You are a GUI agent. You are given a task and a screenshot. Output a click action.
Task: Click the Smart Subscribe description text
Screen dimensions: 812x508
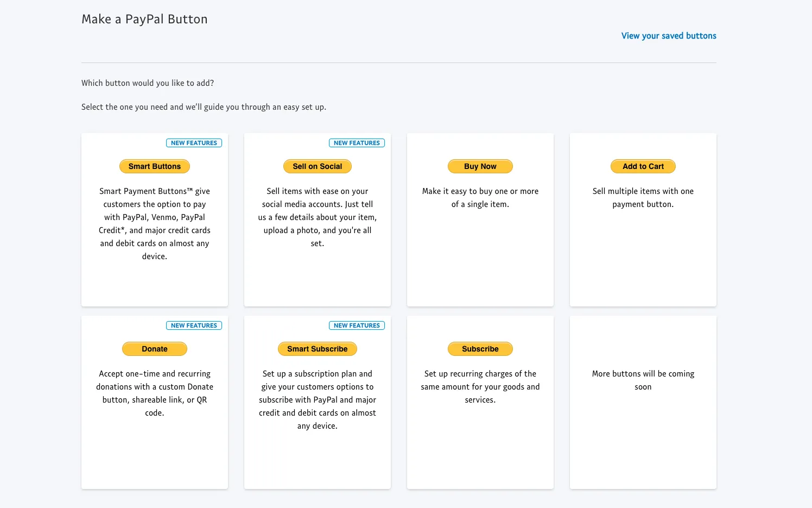pyautogui.click(x=318, y=400)
